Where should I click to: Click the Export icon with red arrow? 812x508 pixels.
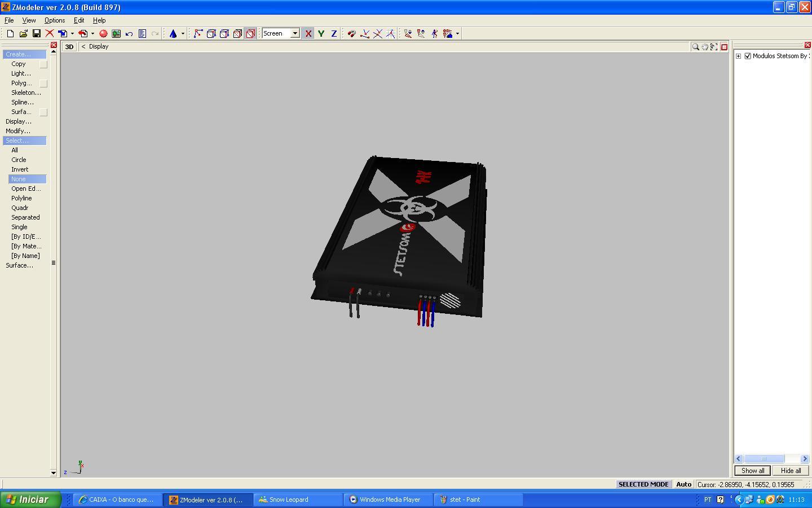click(x=83, y=34)
